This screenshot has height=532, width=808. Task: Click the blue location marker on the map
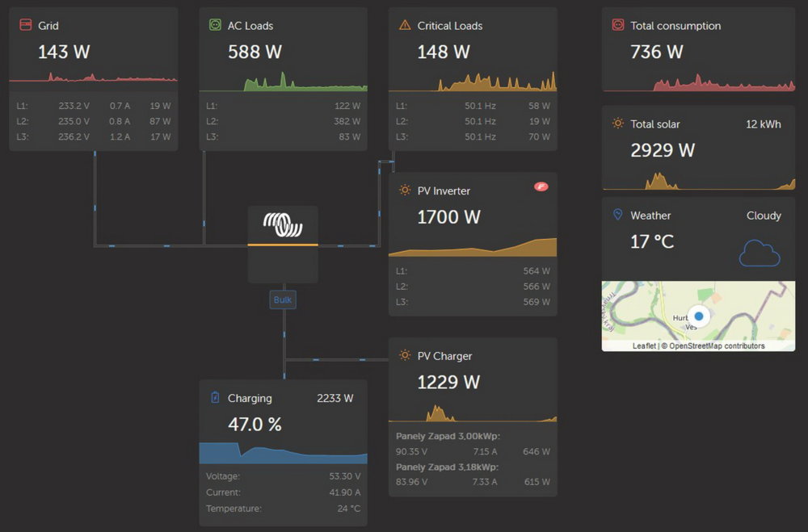(x=698, y=316)
